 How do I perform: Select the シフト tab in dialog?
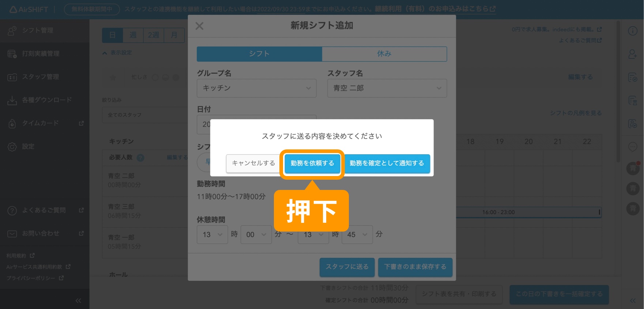259,54
